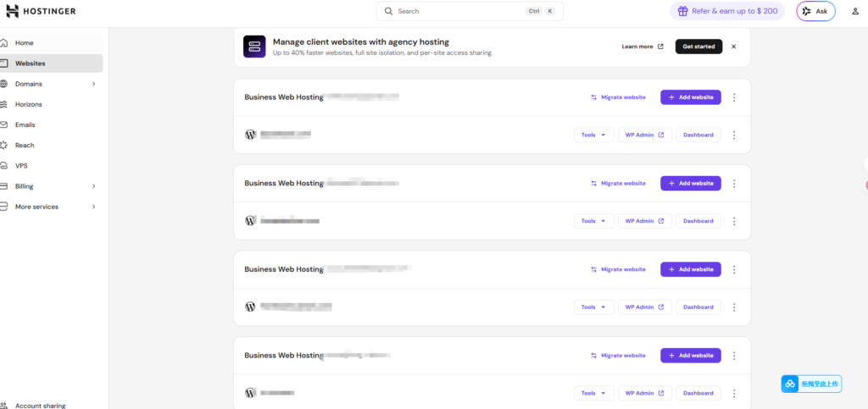Open kebab menu of first hosting plan
868x409 pixels.
(734, 97)
